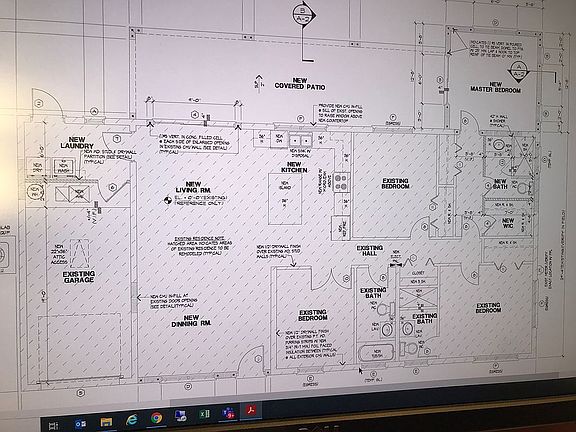Image resolution: width=576 pixels, height=432 pixels.
Task: Click the Adobe Acrobat taskbar icon
Action: click(251, 410)
